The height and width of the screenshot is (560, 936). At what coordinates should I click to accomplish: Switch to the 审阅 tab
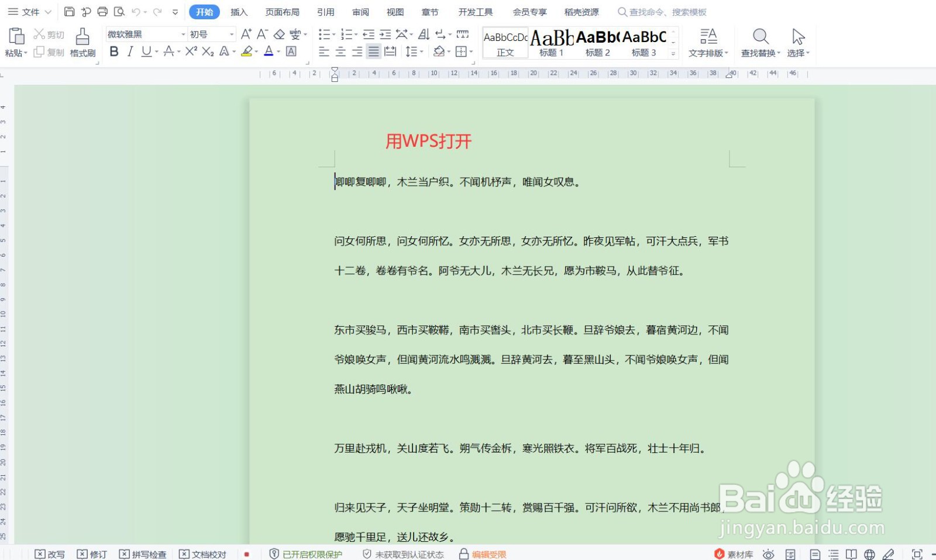pos(360,12)
